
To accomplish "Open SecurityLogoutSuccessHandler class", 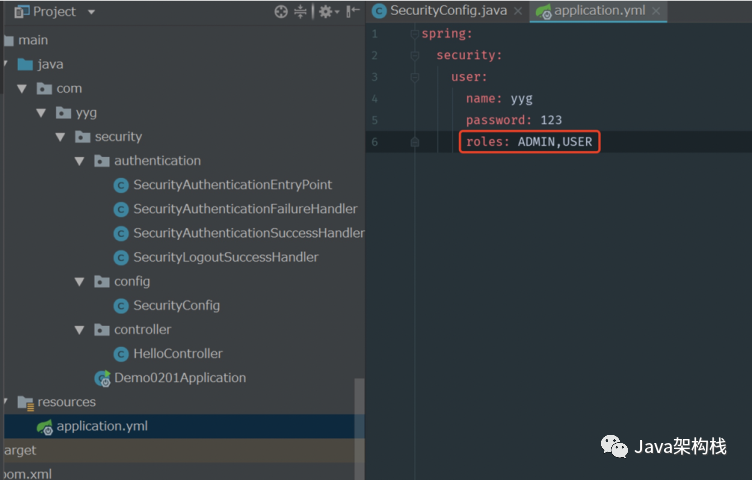I will point(225,257).
